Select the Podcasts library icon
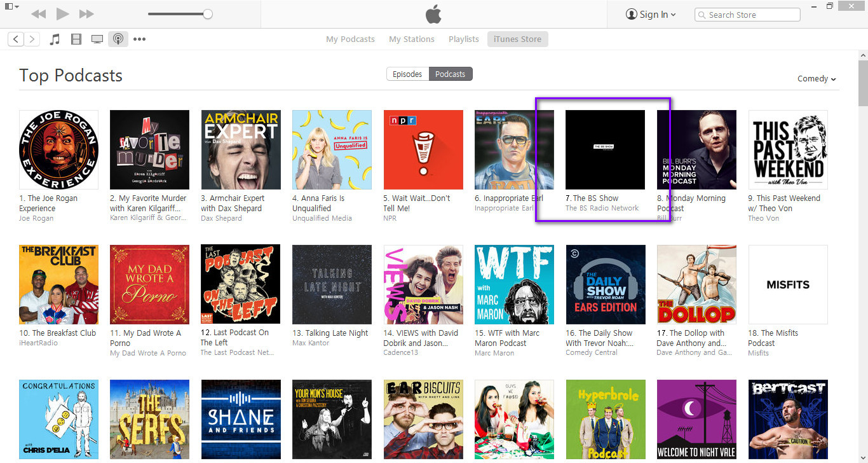868x463 pixels. coord(118,39)
